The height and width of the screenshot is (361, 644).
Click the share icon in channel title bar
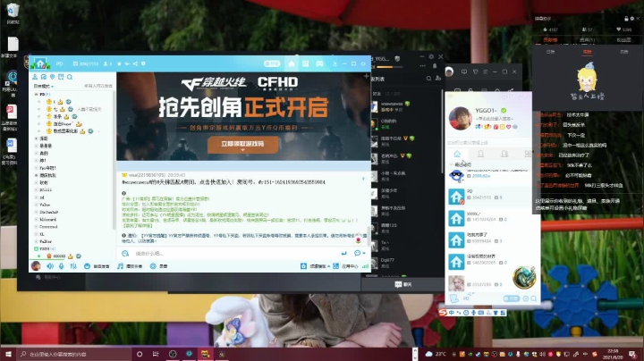point(135,63)
